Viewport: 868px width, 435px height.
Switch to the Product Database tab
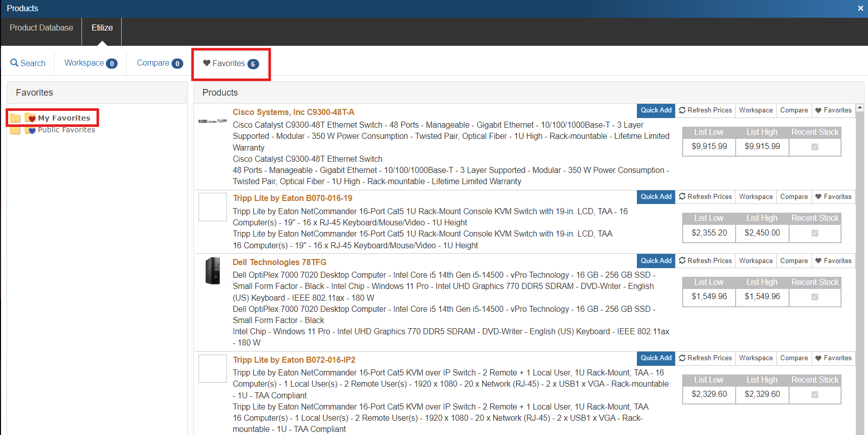pos(41,27)
